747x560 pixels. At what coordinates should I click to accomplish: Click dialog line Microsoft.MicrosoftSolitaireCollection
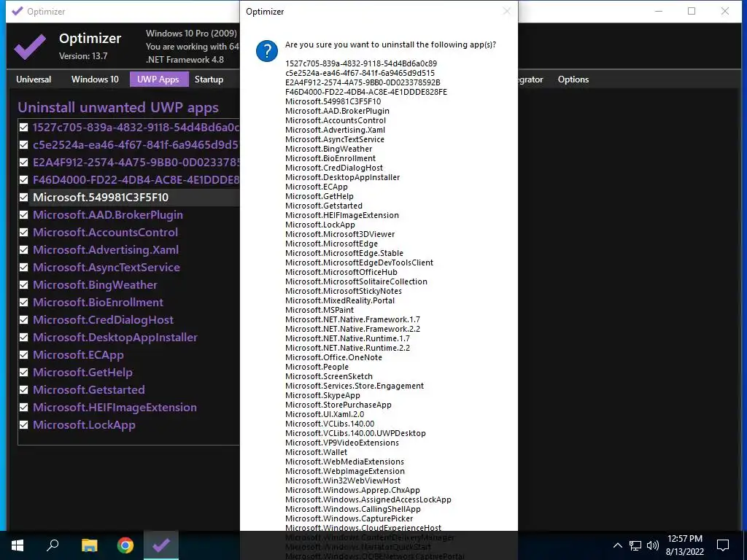point(356,281)
